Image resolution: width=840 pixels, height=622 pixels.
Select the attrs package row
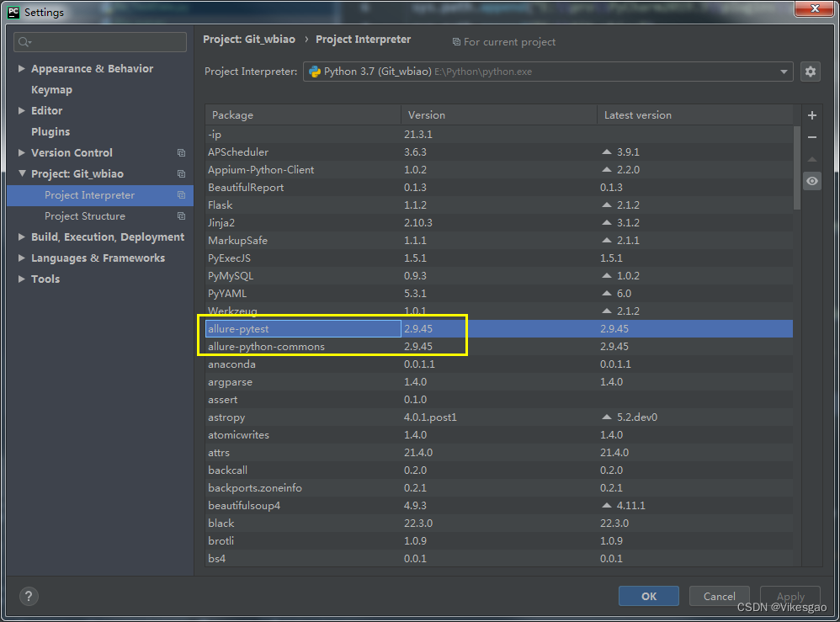point(499,453)
